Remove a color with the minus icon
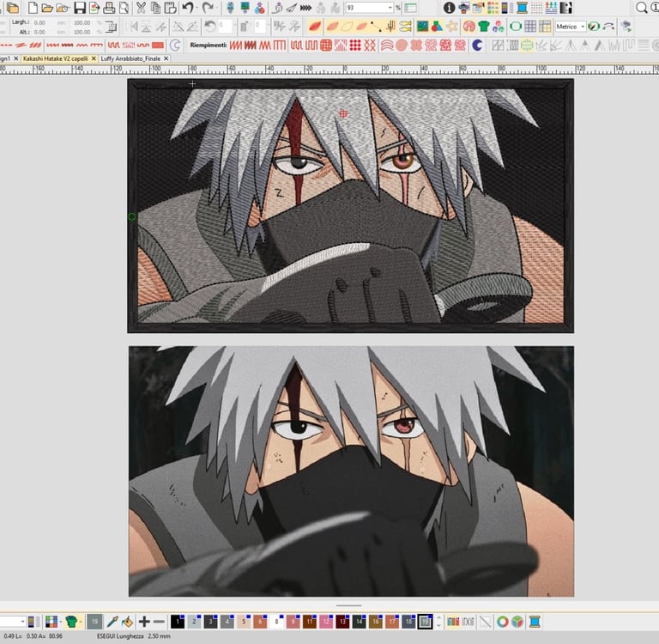 coord(159,622)
